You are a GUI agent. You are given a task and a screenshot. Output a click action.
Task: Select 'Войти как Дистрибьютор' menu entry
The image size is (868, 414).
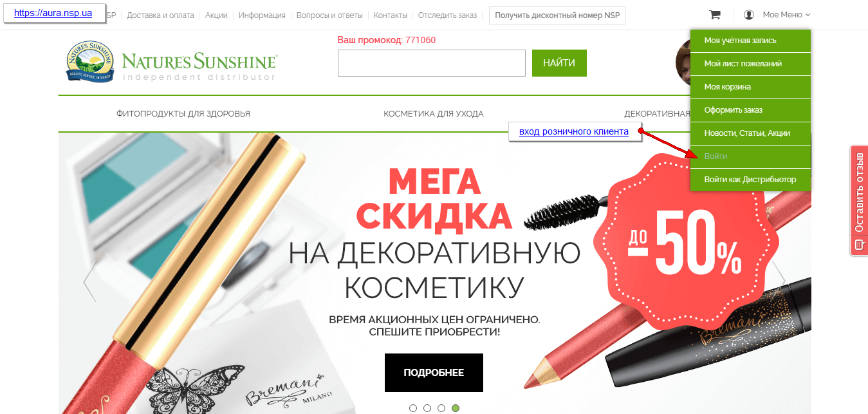coord(750,180)
